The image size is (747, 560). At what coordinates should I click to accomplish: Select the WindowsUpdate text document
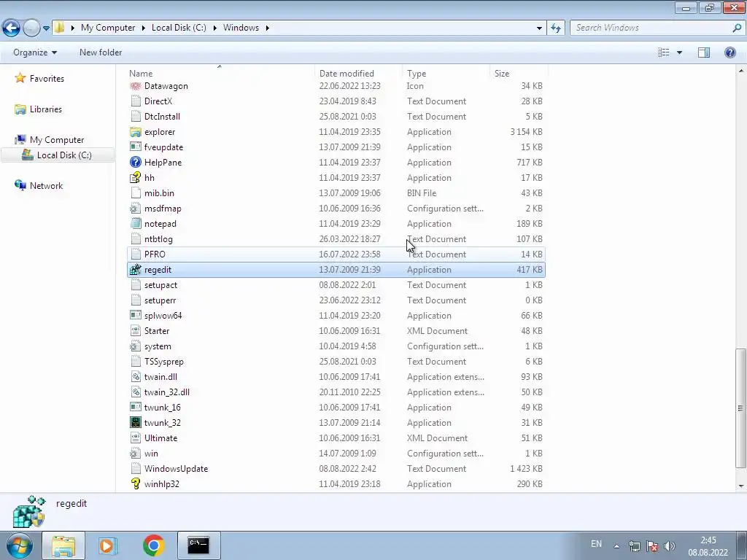pyautogui.click(x=336, y=469)
